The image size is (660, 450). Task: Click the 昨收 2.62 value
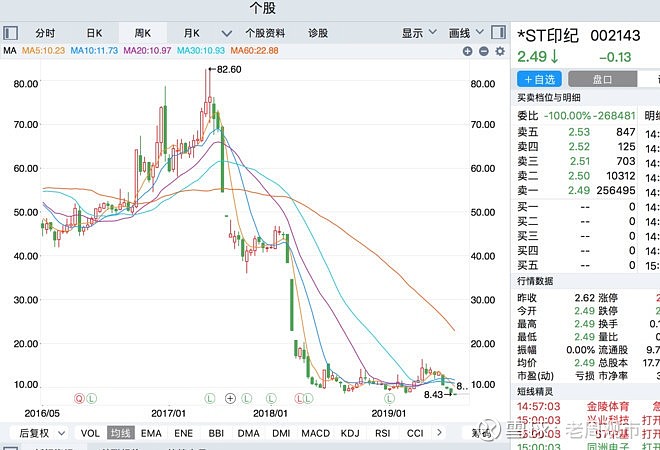585,298
